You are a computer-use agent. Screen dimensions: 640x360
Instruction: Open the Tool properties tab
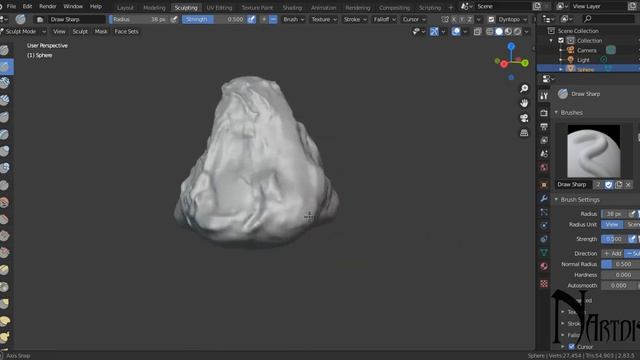click(x=544, y=96)
